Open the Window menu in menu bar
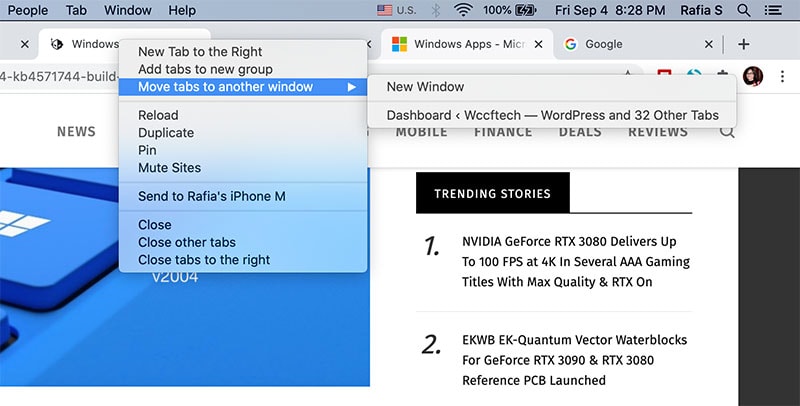This screenshot has width=800, height=406. tap(128, 10)
